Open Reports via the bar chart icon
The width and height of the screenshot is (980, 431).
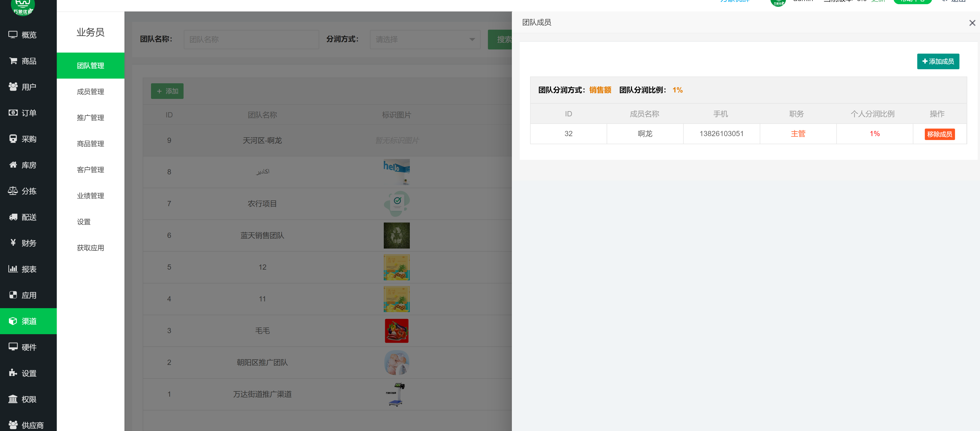(x=13, y=269)
